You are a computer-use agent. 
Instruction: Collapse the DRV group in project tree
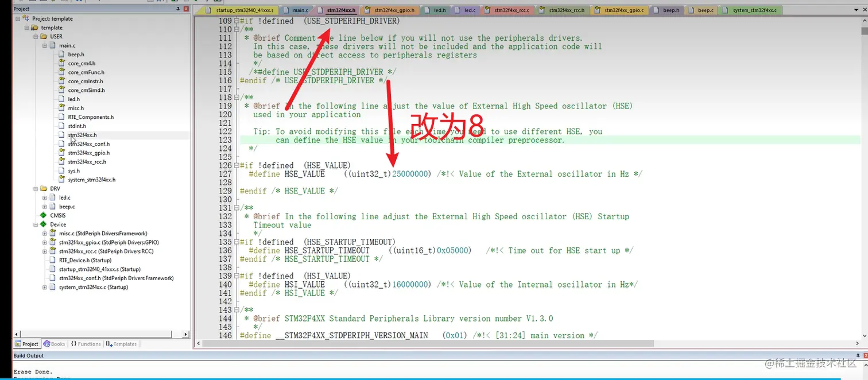(x=36, y=188)
